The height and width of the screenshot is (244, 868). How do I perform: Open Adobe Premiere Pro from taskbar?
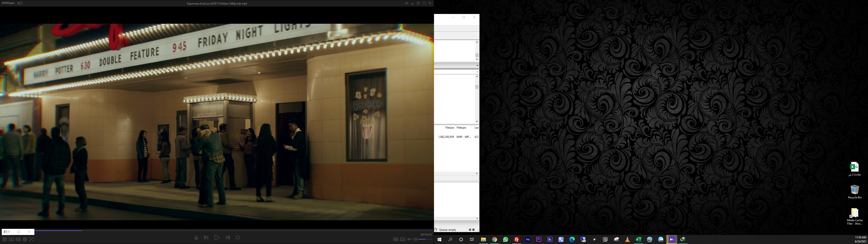539,239
